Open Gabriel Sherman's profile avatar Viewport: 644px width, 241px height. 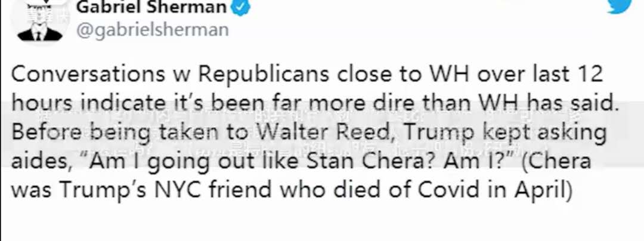40,21
